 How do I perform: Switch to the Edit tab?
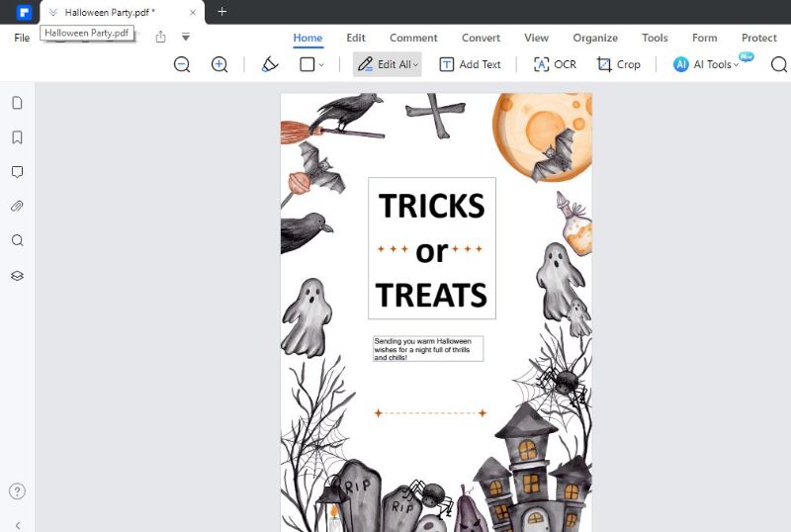[356, 38]
